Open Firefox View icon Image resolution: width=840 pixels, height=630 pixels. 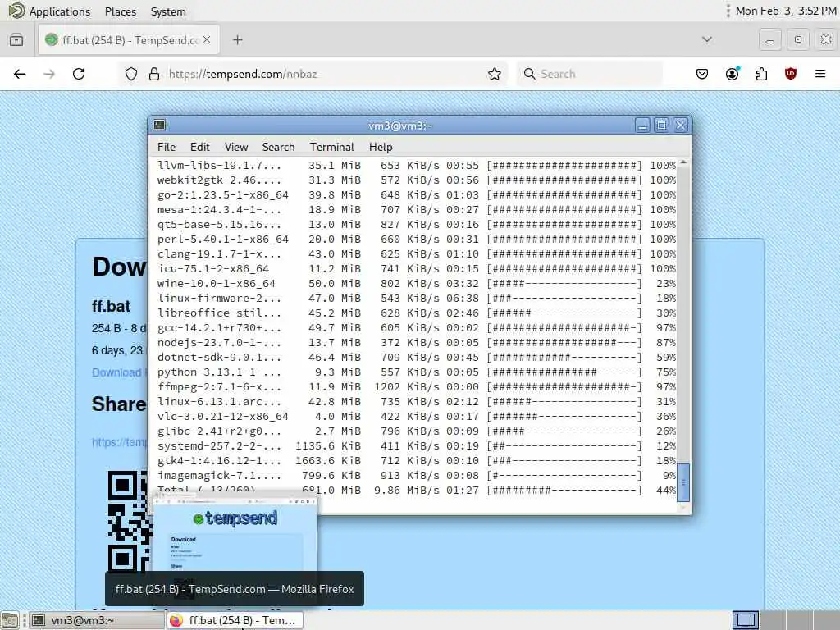(16, 40)
